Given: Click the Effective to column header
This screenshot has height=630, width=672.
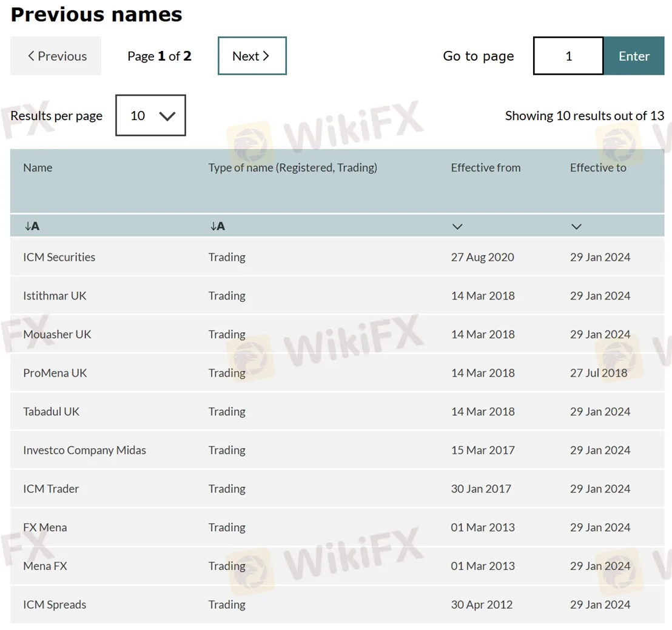Looking at the screenshot, I should pos(598,167).
